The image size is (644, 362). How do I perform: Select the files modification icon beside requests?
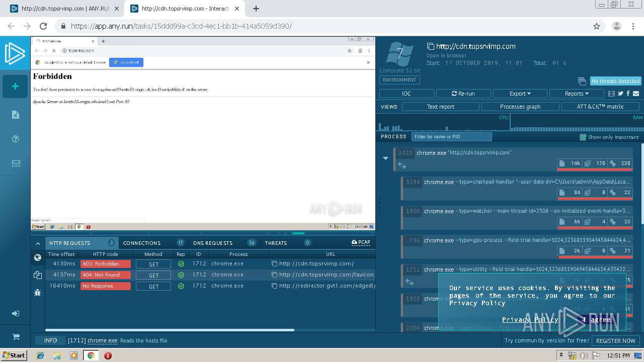[37, 275]
